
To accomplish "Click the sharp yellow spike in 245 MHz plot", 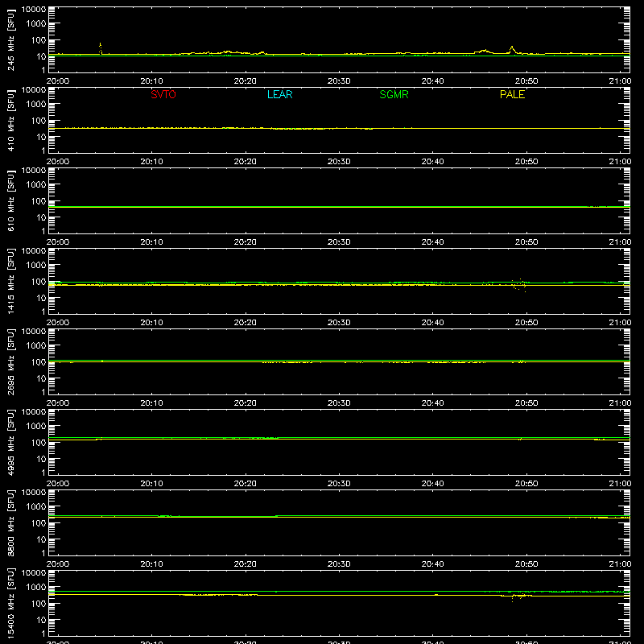I will (x=100, y=47).
